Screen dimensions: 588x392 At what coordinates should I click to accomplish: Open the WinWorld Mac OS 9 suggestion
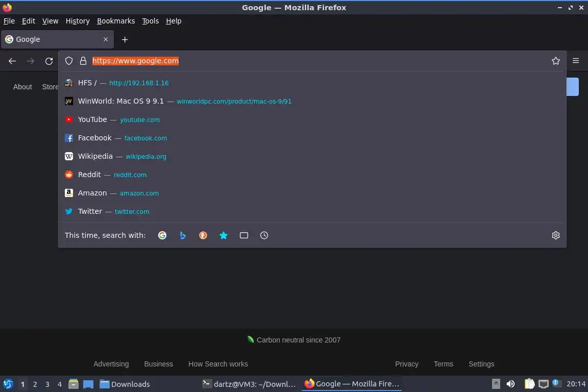[312, 101]
